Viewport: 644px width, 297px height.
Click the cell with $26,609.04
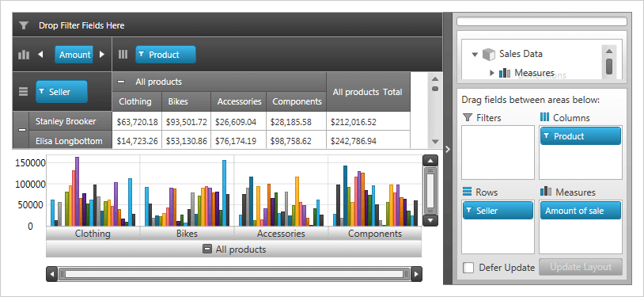[239, 122]
